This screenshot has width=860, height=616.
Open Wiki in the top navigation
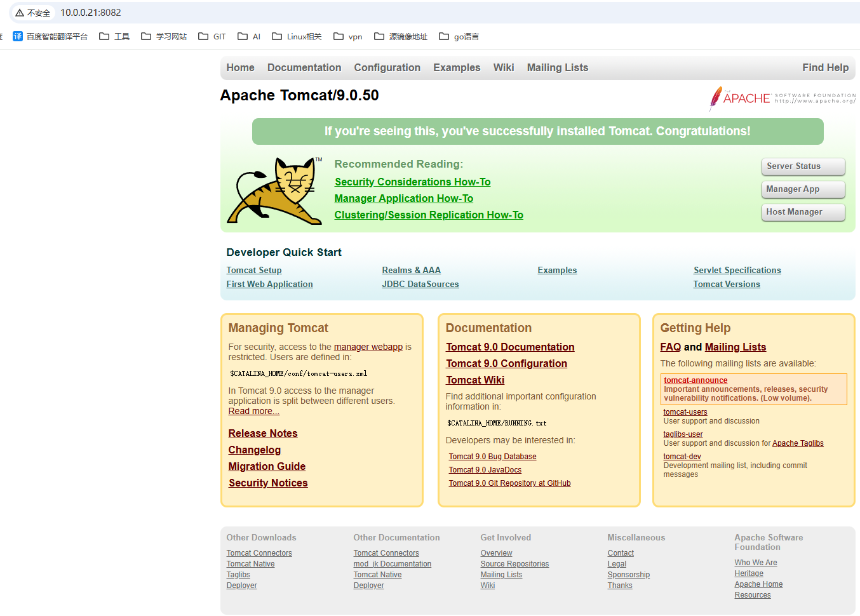pyautogui.click(x=504, y=67)
